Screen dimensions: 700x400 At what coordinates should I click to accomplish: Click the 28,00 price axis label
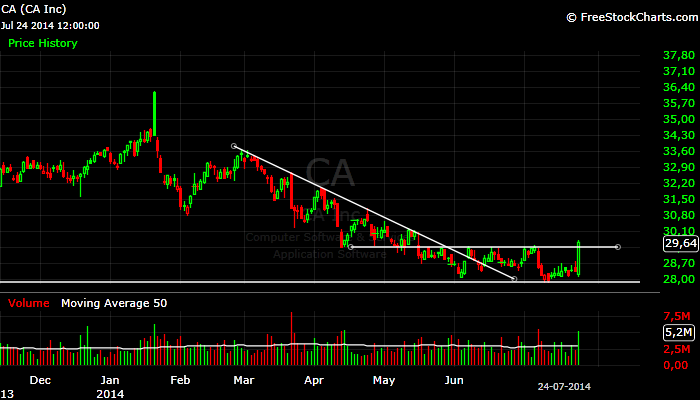click(679, 279)
